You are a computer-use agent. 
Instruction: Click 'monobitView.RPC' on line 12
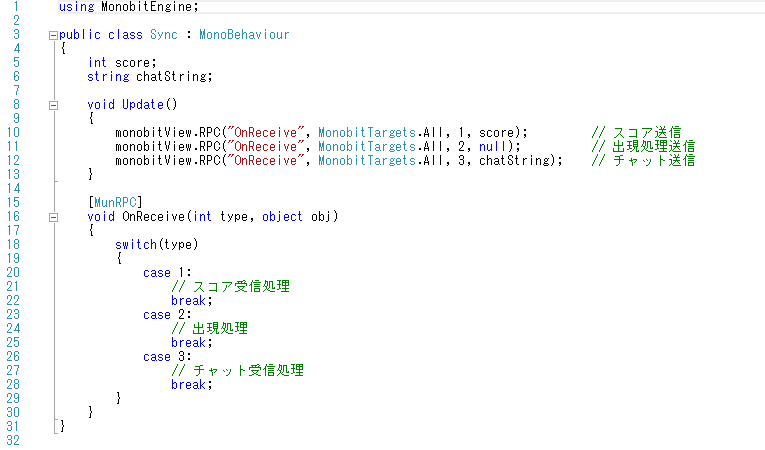pos(168,161)
